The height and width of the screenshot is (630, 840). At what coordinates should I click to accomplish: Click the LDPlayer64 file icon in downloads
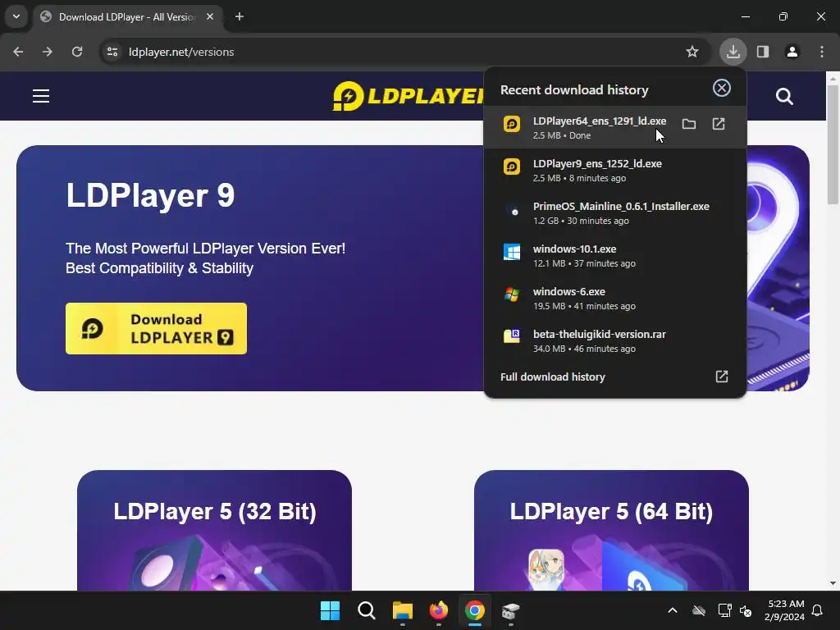point(512,124)
